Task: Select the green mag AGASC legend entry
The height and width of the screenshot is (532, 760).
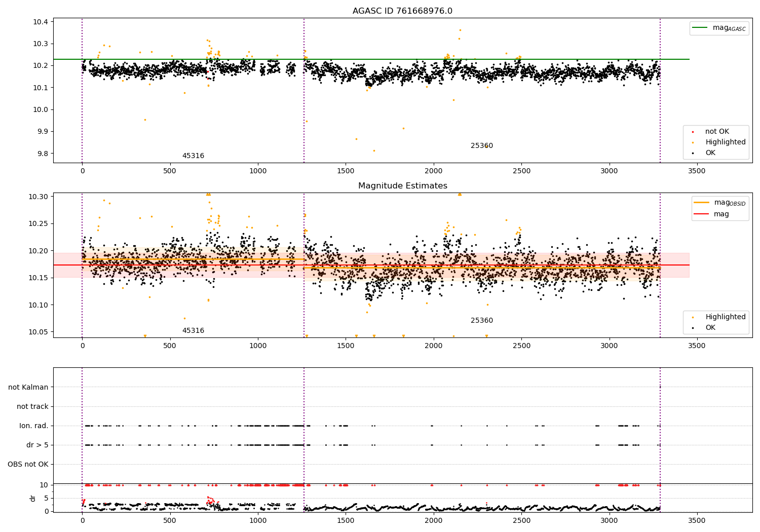Action: [719, 28]
